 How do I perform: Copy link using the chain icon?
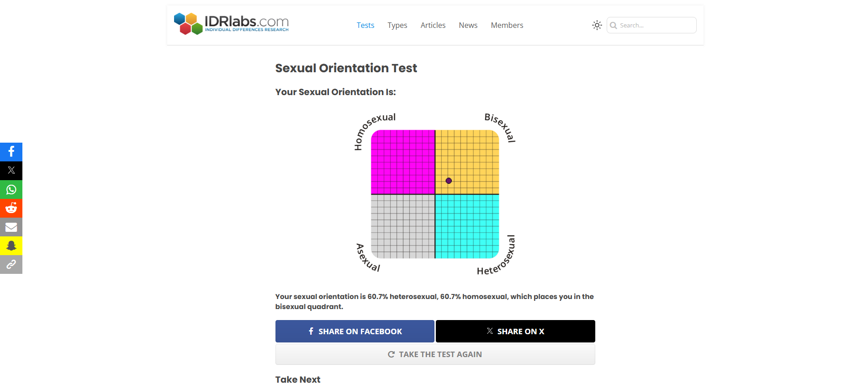(11, 264)
